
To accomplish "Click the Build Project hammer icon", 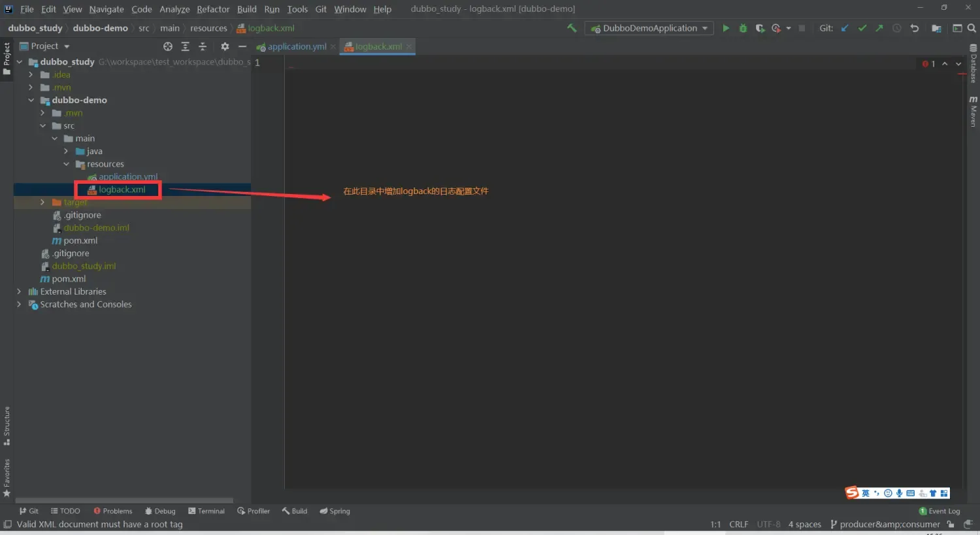I will (x=572, y=28).
